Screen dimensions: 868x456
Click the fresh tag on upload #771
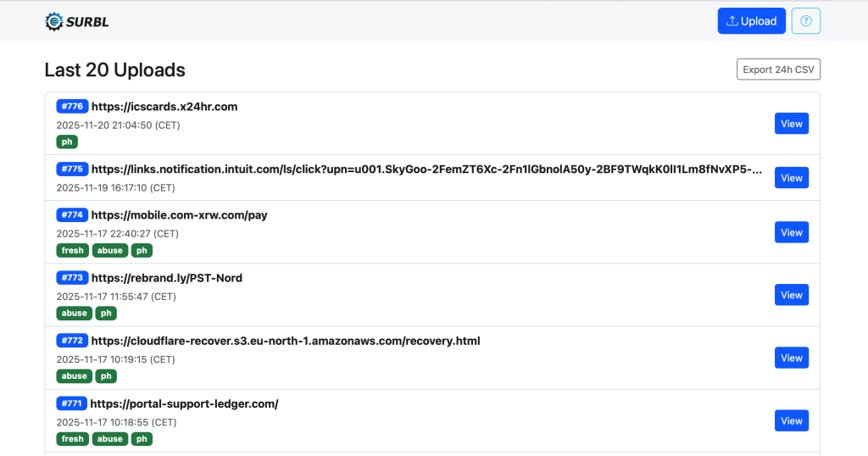click(73, 439)
